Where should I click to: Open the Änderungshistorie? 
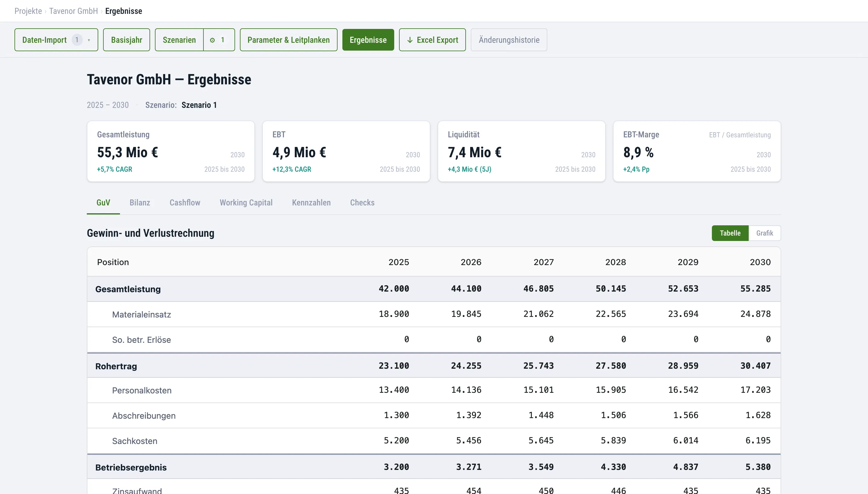[509, 40]
